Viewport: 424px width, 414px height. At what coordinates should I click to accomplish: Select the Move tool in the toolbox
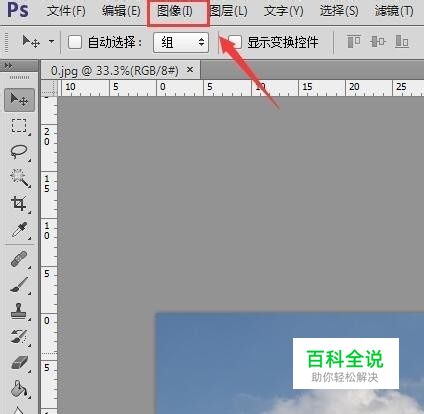click(x=19, y=100)
